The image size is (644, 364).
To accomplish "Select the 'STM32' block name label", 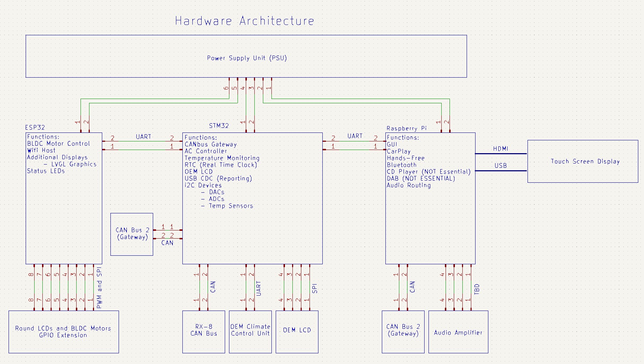I will (219, 125).
